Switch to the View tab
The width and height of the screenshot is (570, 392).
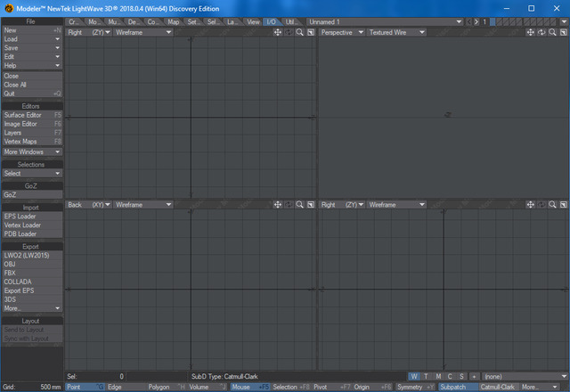(x=254, y=20)
